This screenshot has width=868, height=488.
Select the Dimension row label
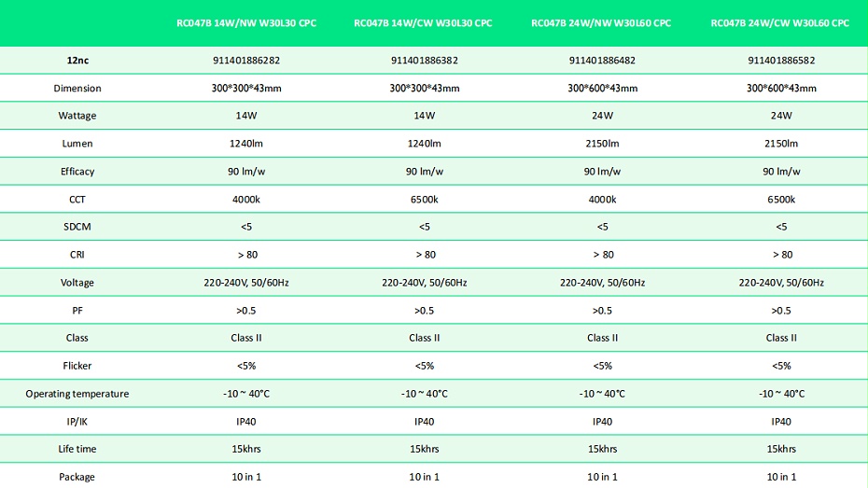click(x=77, y=88)
